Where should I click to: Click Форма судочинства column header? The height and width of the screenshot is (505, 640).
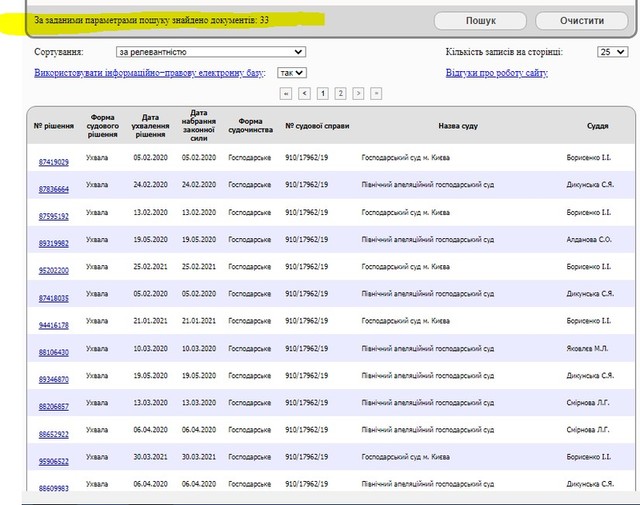[x=250, y=125]
